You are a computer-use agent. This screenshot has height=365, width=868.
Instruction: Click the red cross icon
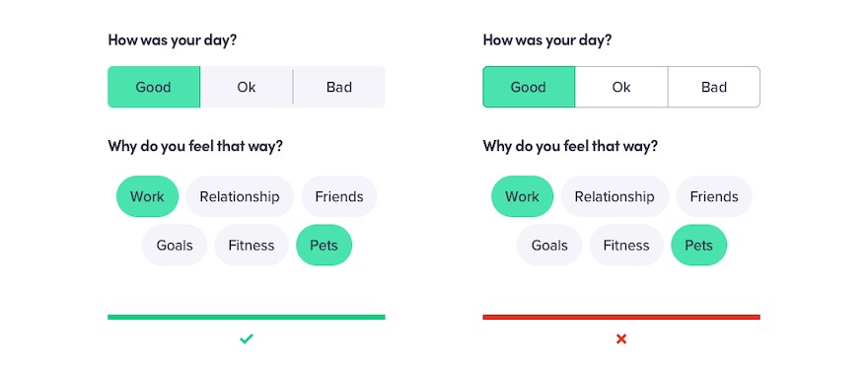(x=621, y=339)
